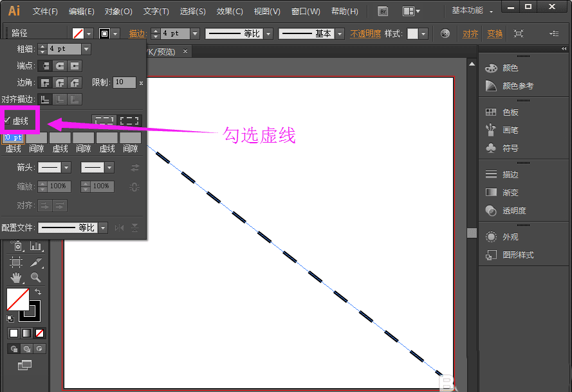Open 粗细 weight dropdown in stroke panel

click(86, 49)
